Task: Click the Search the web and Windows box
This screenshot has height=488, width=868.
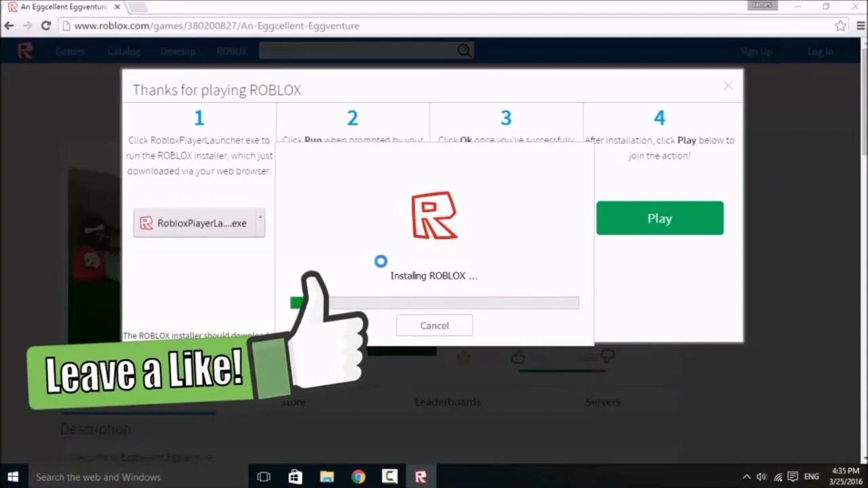Action: [137, 476]
